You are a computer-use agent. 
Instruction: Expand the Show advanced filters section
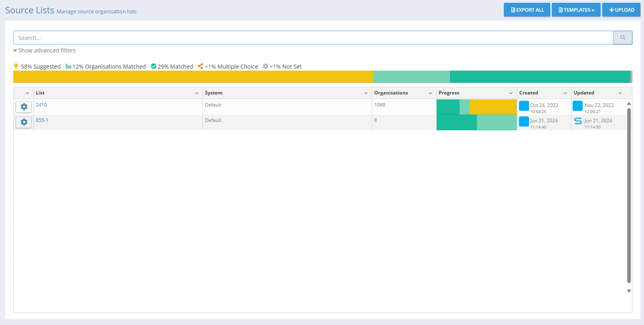pos(44,50)
